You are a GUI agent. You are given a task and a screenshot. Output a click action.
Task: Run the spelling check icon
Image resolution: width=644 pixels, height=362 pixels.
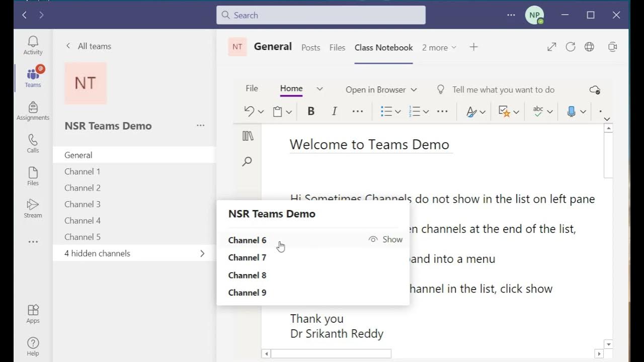coord(538,112)
